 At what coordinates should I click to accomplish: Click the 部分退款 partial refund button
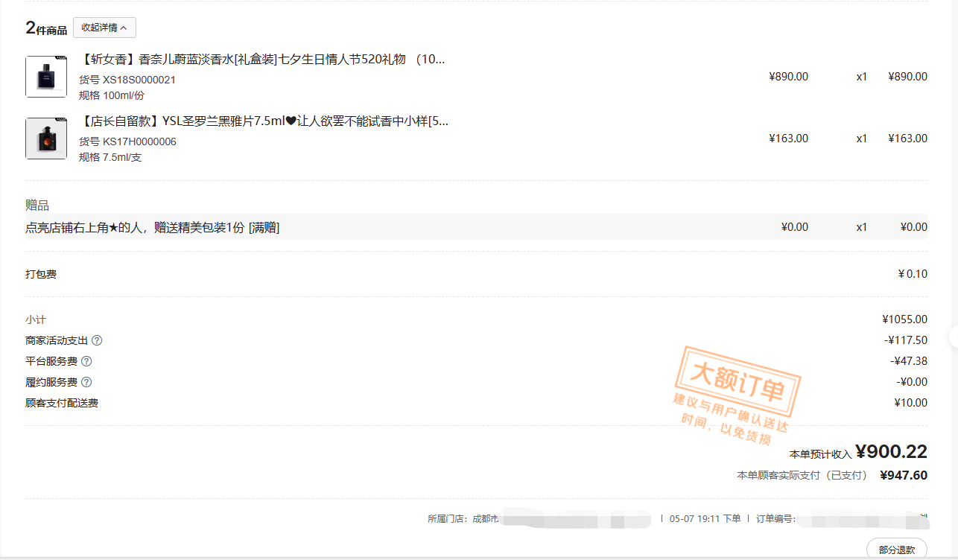point(897,549)
